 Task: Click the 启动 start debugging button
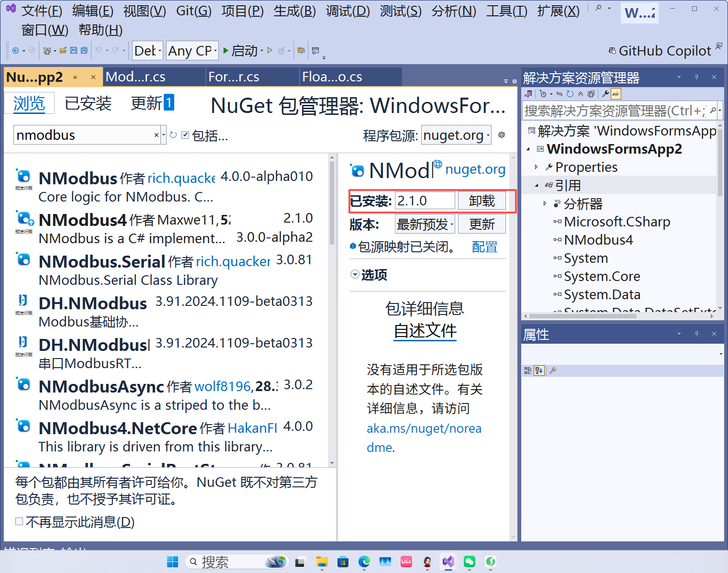[x=240, y=50]
